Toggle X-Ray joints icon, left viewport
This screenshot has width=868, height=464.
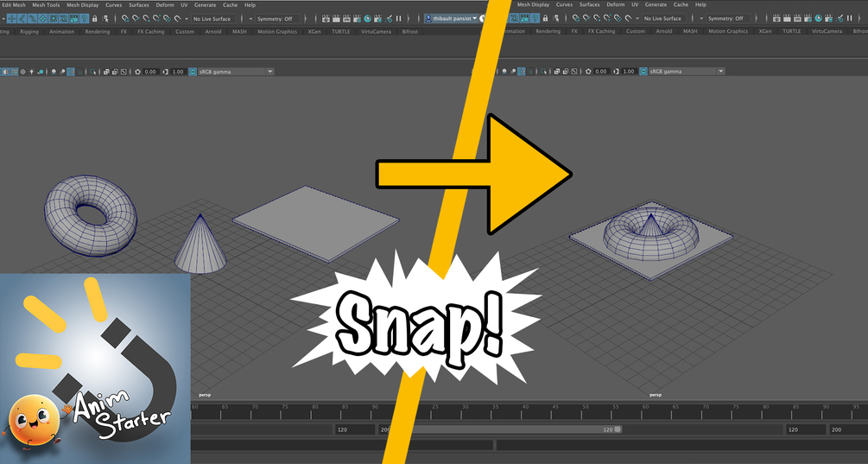click(x=124, y=72)
